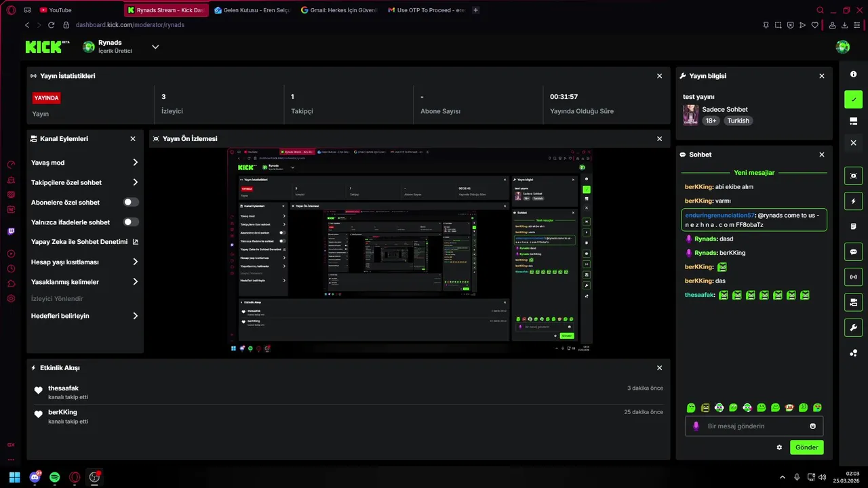The image size is (868, 488).
Task: Click thesaafak follow event in activity feed
Action: click(349, 392)
